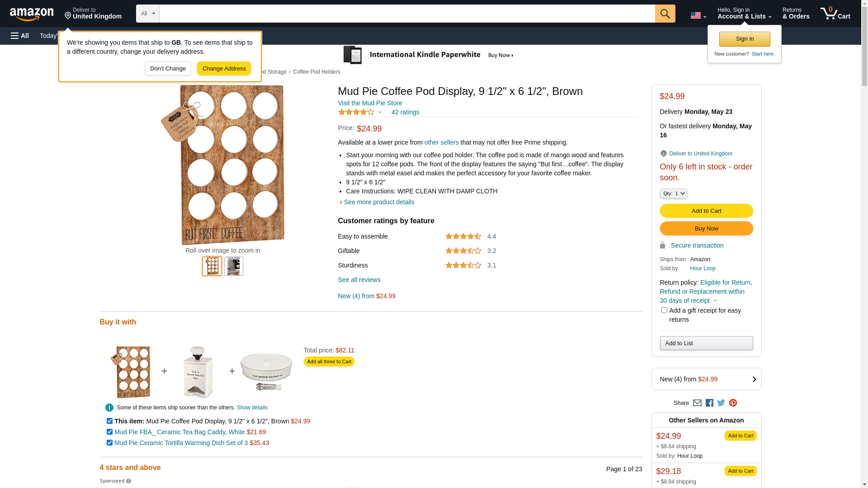Open the country flag language selector

tap(698, 16)
